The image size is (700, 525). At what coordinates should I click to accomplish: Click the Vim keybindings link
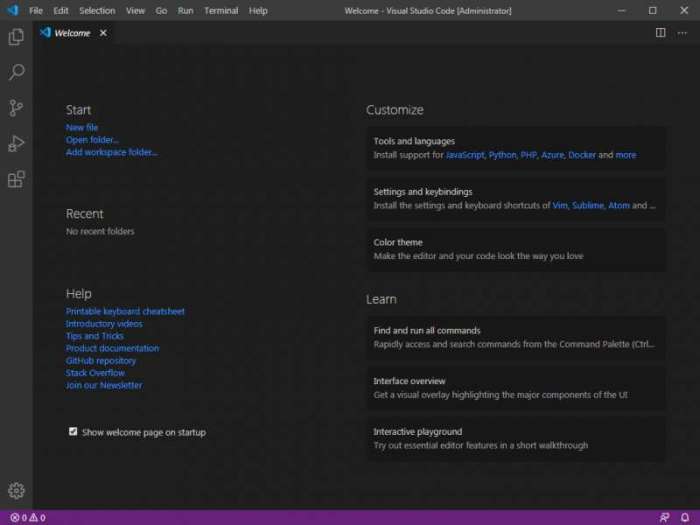560,205
